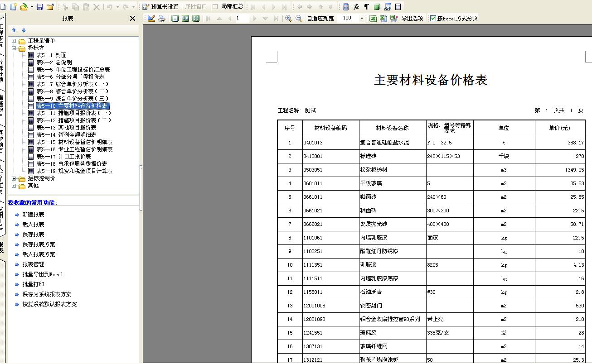Enable the 按Excel方式分页 checkbox

point(433,18)
